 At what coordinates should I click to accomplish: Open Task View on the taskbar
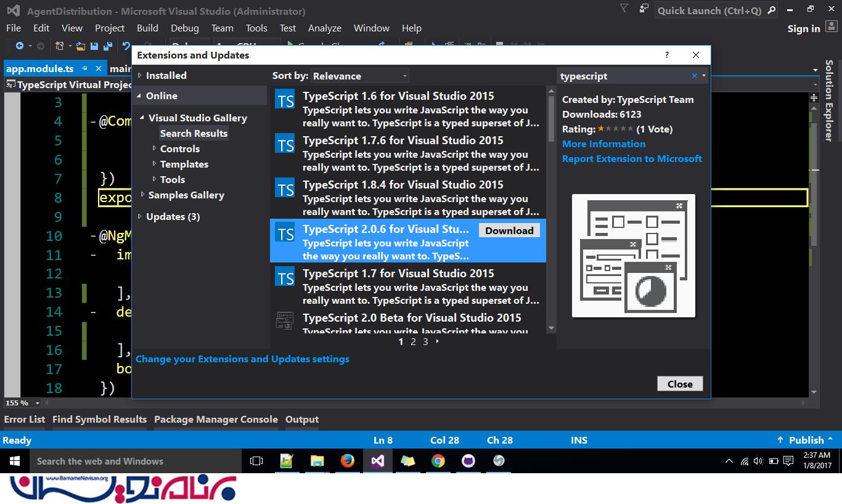click(256, 461)
